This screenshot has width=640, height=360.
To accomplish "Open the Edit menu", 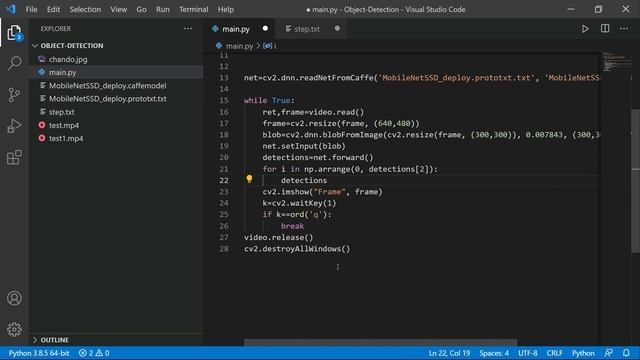I will click(53, 9).
